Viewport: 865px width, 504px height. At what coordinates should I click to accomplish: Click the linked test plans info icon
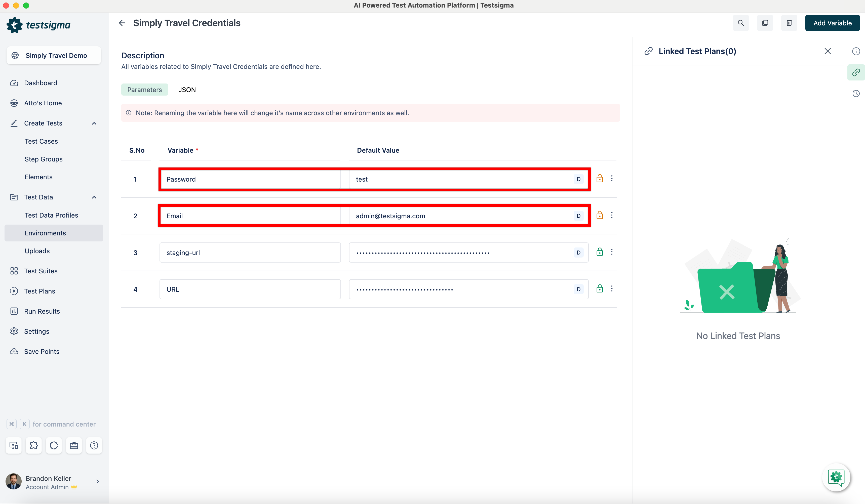point(856,51)
